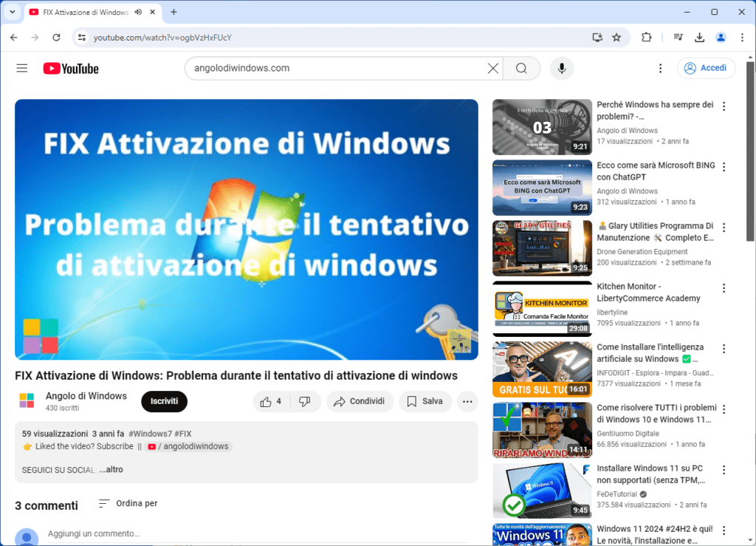Close the FIX Attivazione di Windows tab
Viewport: 756px width, 546px height.
[x=152, y=12]
